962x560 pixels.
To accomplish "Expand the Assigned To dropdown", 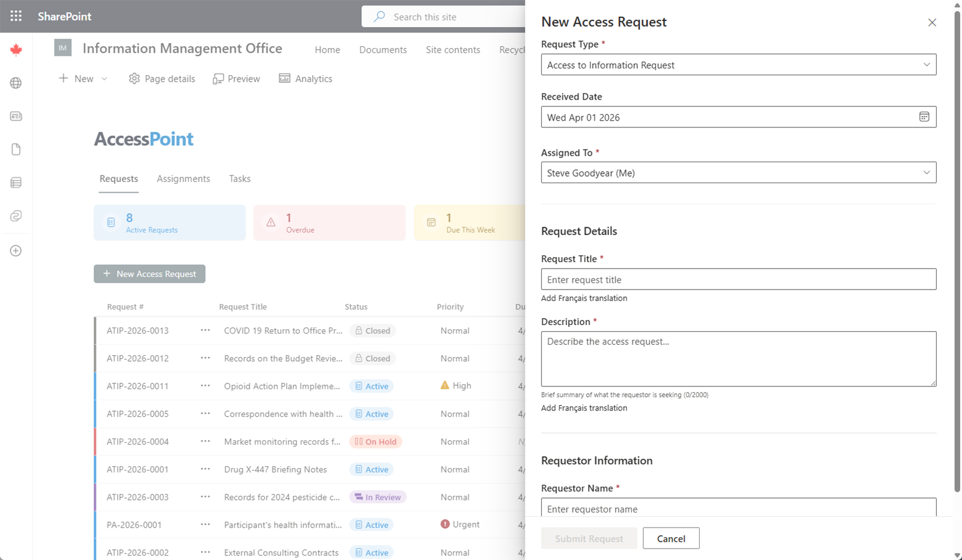I will [927, 172].
